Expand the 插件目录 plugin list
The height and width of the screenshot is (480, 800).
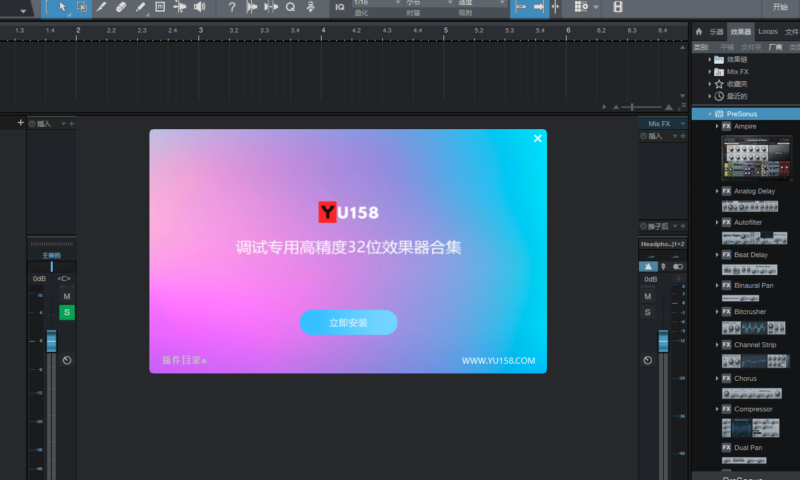pyautogui.click(x=184, y=360)
